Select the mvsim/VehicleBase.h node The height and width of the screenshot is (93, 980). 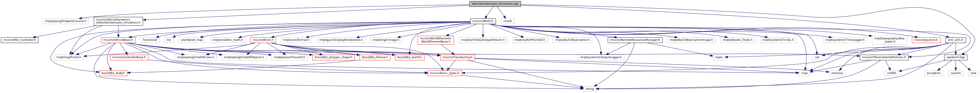coord(118,40)
